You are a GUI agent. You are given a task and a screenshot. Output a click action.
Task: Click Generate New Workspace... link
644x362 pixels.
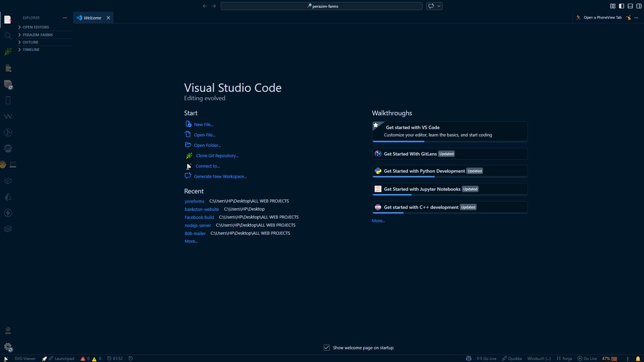[220, 176]
